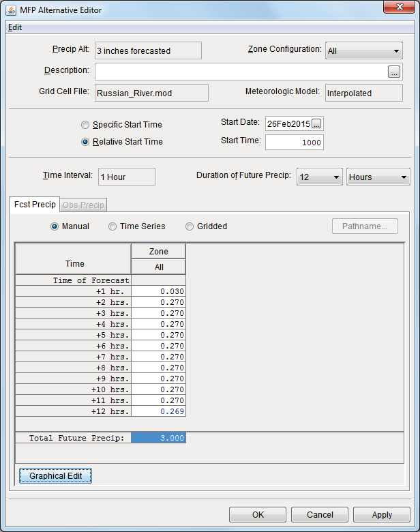Open the Start Date picker button
Image resolution: width=420 pixels, height=532 pixels.
tap(317, 123)
